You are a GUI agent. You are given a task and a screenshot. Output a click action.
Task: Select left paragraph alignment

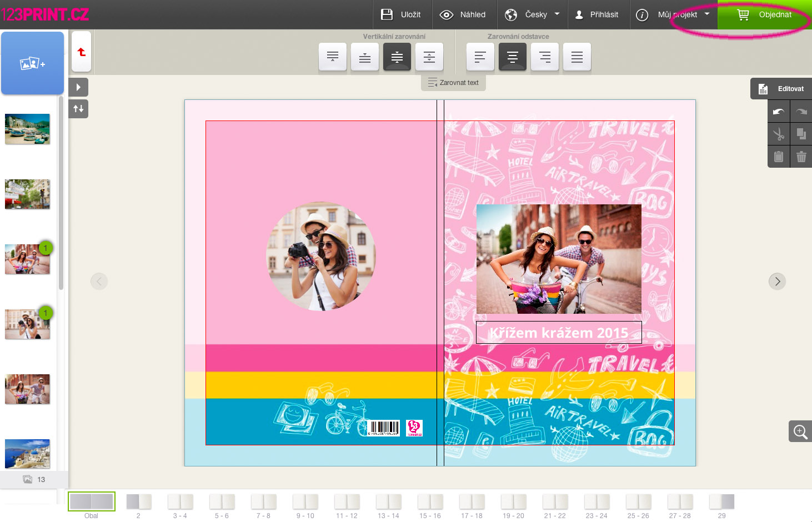click(x=480, y=57)
